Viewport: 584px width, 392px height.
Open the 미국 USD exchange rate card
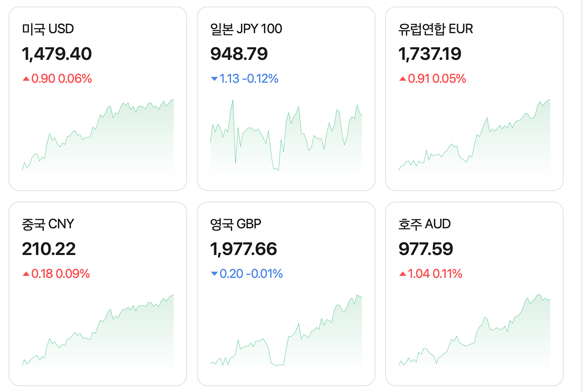tap(97, 98)
